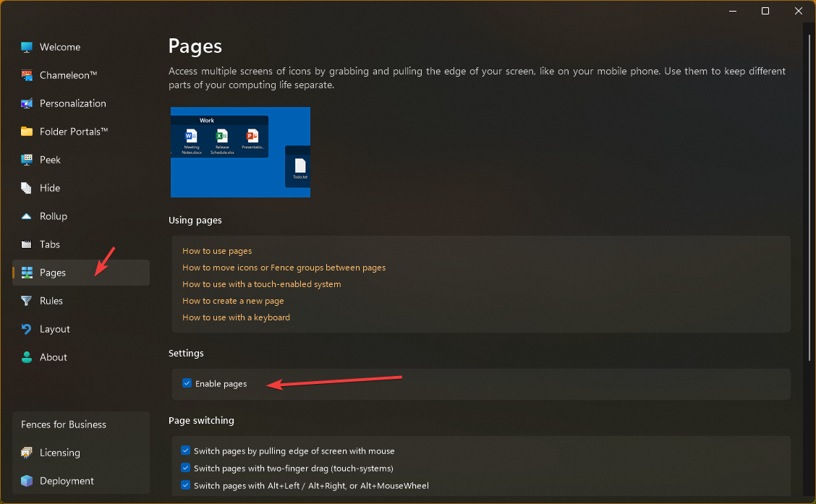Click the About person icon
816x504 pixels.
point(27,357)
